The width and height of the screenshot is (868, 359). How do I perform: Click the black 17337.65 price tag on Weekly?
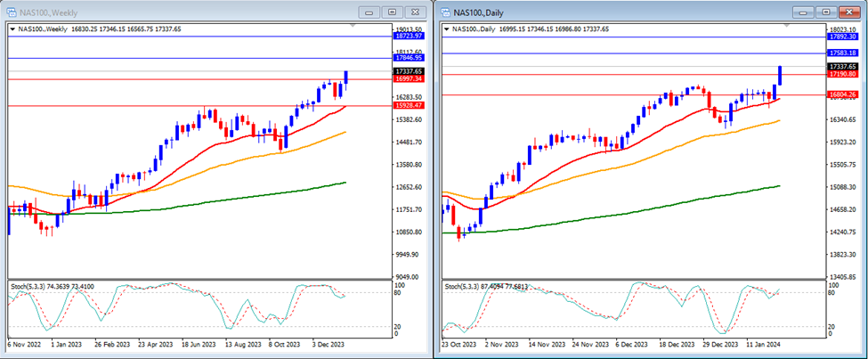tap(410, 71)
